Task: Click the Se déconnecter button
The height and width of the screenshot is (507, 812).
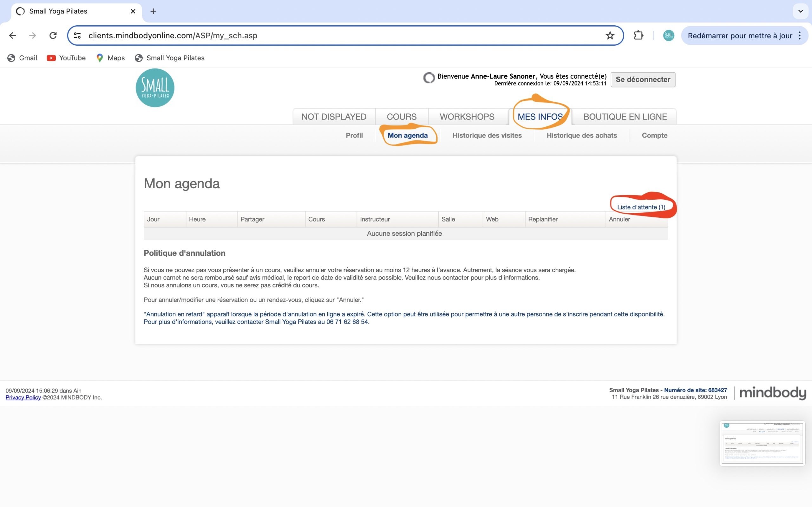Action: [x=643, y=80]
